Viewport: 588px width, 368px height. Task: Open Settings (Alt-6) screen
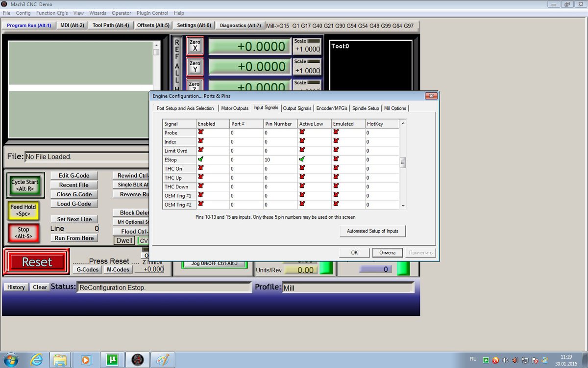click(x=194, y=25)
